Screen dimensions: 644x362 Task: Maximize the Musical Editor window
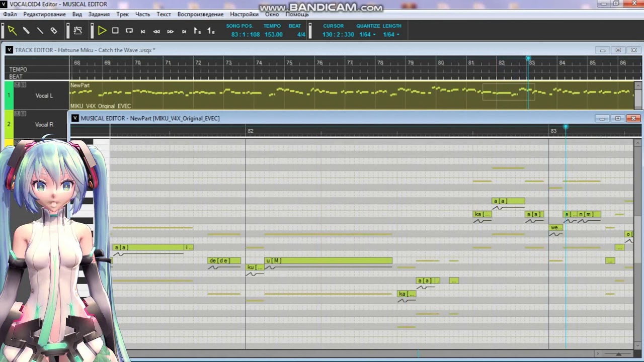point(618,118)
